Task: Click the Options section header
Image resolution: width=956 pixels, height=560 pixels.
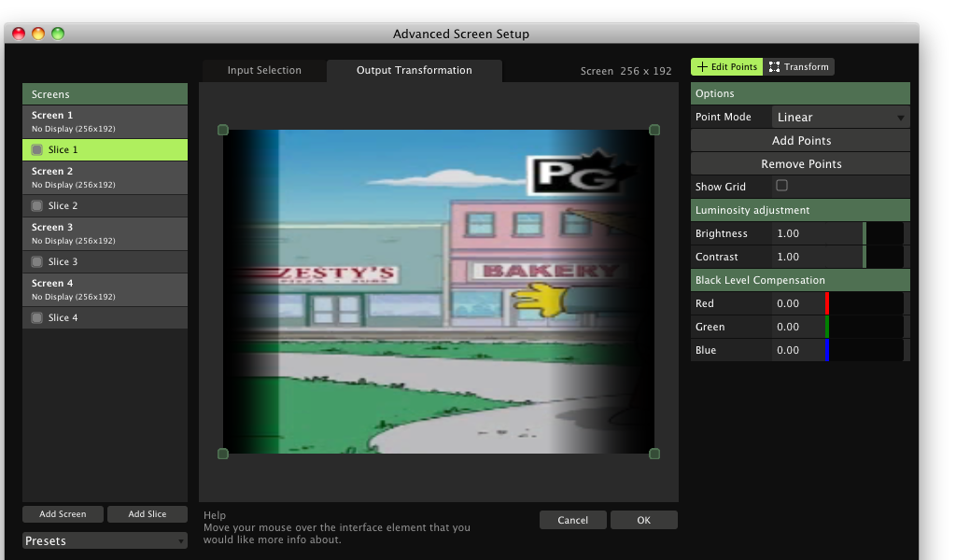Action: coord(800,93)
